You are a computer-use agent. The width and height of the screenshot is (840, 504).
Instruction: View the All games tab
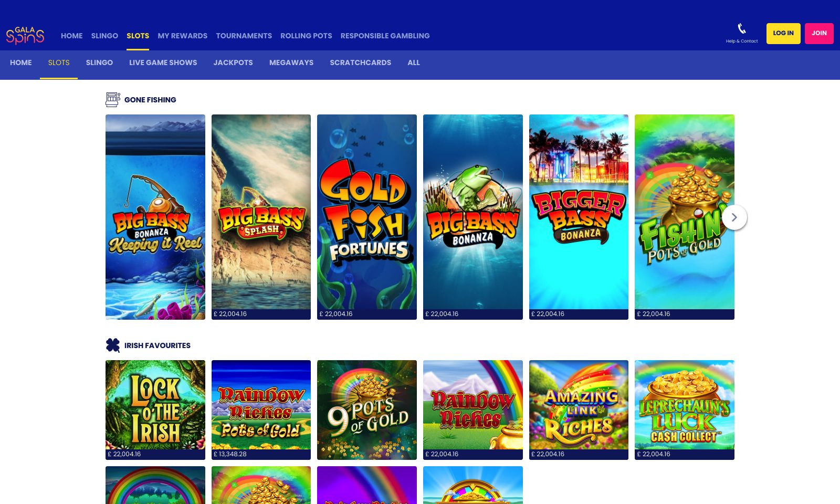tap(413, 62)
